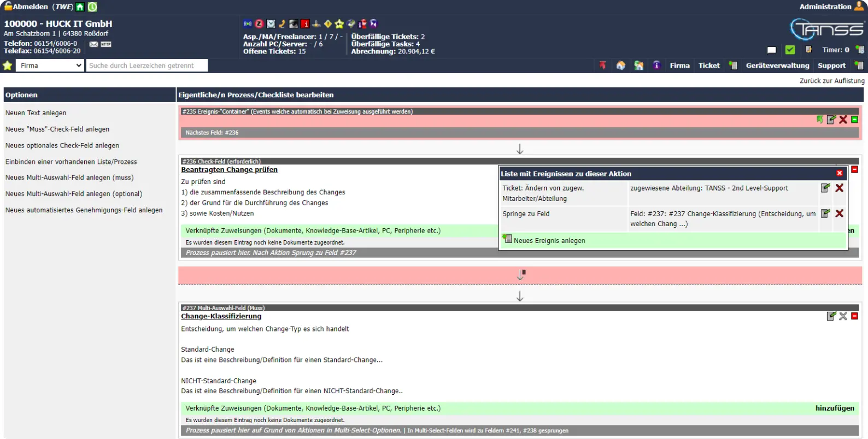Click the HTTP website icon near Telefon
Image resolution: width=868 pixels, height=439 pixels.
(x=106, y=44)
